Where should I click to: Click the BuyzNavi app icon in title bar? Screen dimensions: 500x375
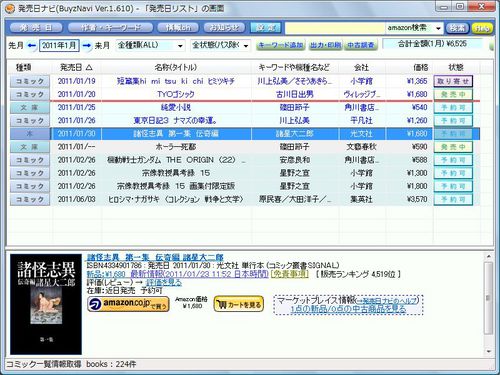[10, 8]
